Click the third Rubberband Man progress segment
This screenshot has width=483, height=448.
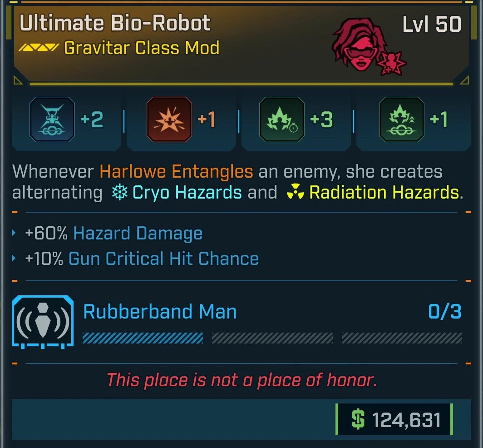tap(402, 338)
